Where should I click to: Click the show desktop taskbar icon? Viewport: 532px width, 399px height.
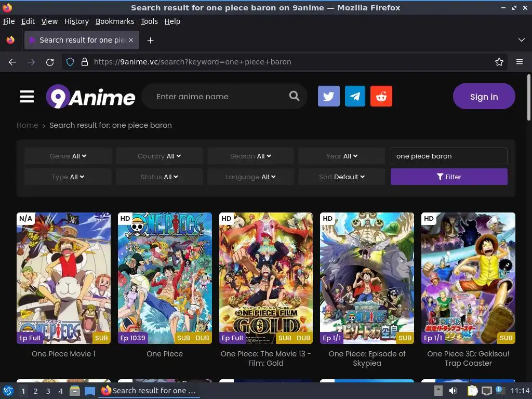(x=89, y=391)
